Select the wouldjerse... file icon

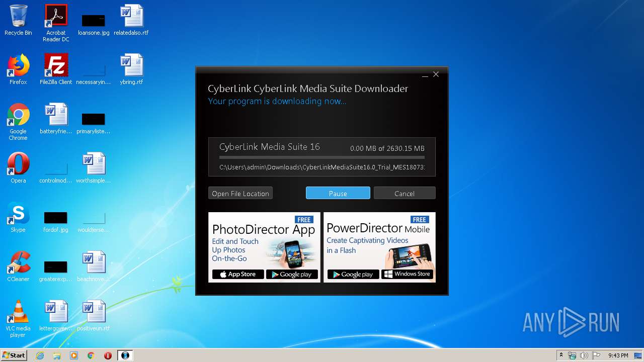(x=94, y=222)
